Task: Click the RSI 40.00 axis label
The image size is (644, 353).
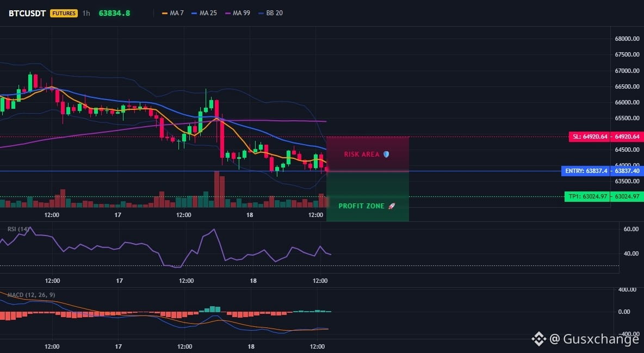Action: [x=631, y=253]
